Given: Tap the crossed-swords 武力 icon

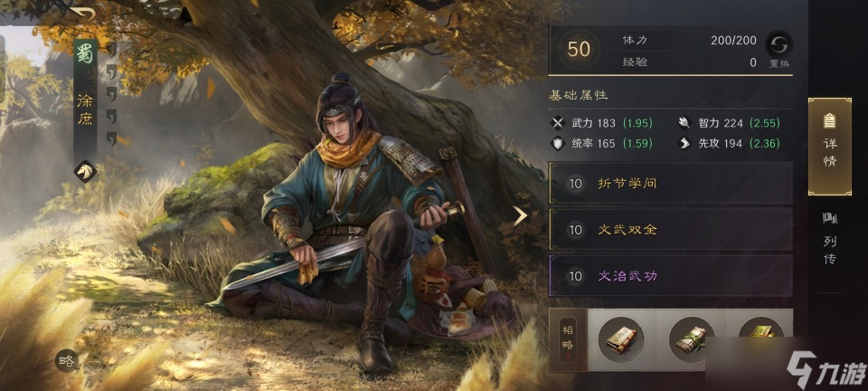Looking at the screenshot, I should (558, 123).
